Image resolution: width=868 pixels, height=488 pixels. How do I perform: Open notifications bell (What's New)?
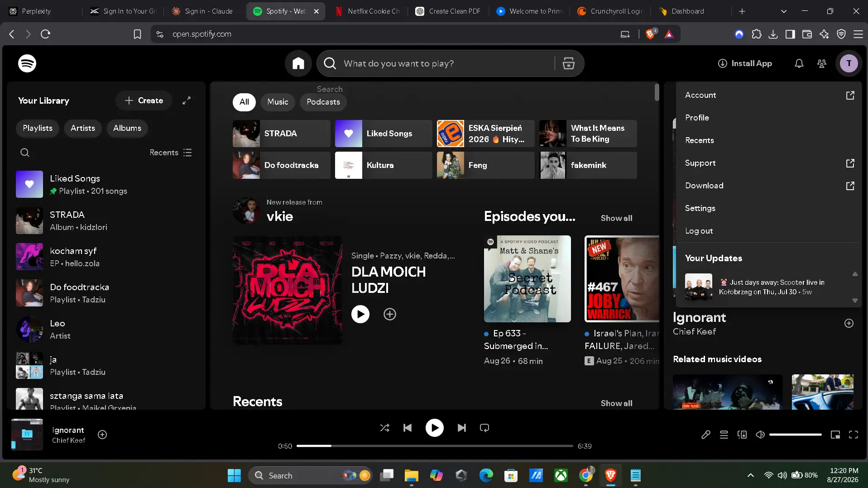tap(799, 63)
